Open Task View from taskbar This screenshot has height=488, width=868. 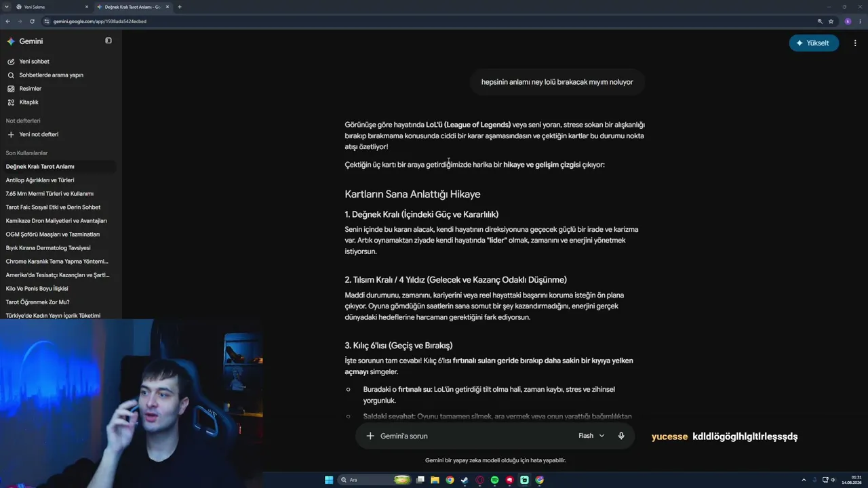pos(420,480)
